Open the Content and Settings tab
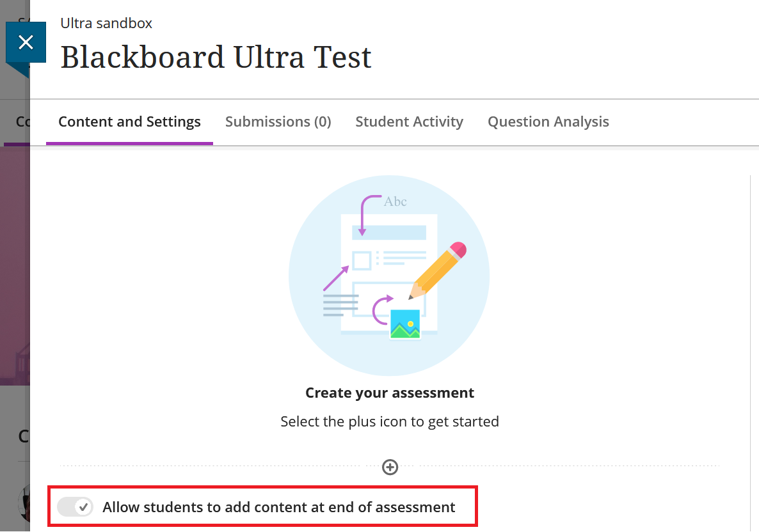759x532 pixels. coord(129,121)
